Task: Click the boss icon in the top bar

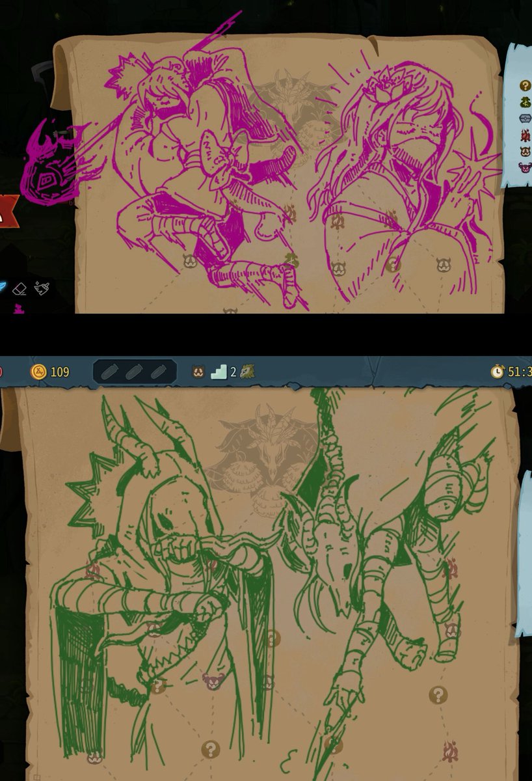Action: click(246, 372)
